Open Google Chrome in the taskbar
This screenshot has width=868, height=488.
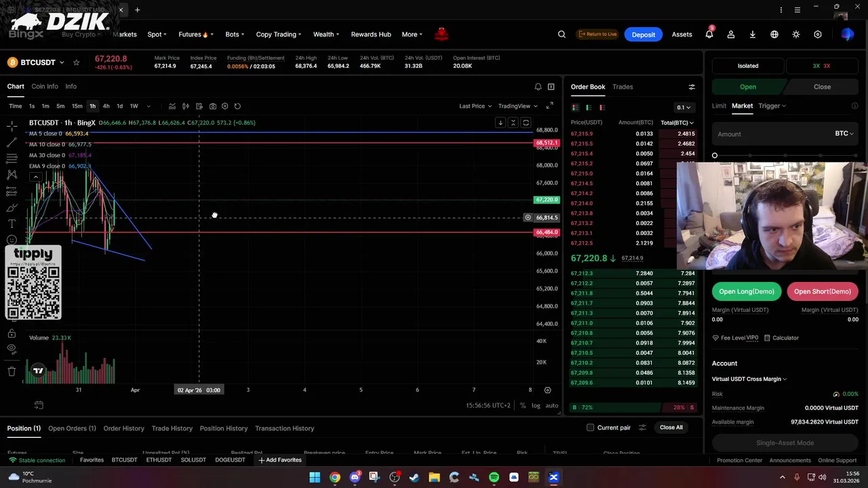point(335,477)
